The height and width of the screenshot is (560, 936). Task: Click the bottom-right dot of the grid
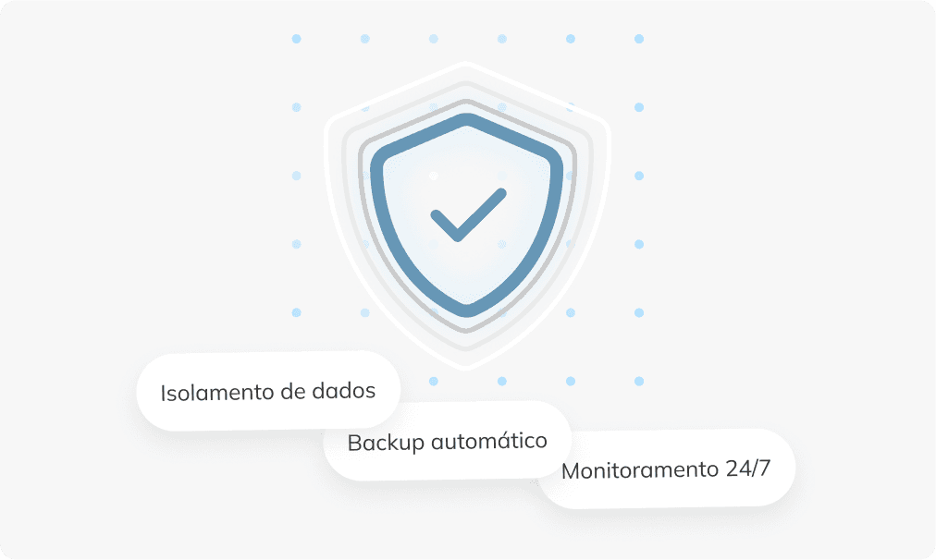[x=639, y=381]
